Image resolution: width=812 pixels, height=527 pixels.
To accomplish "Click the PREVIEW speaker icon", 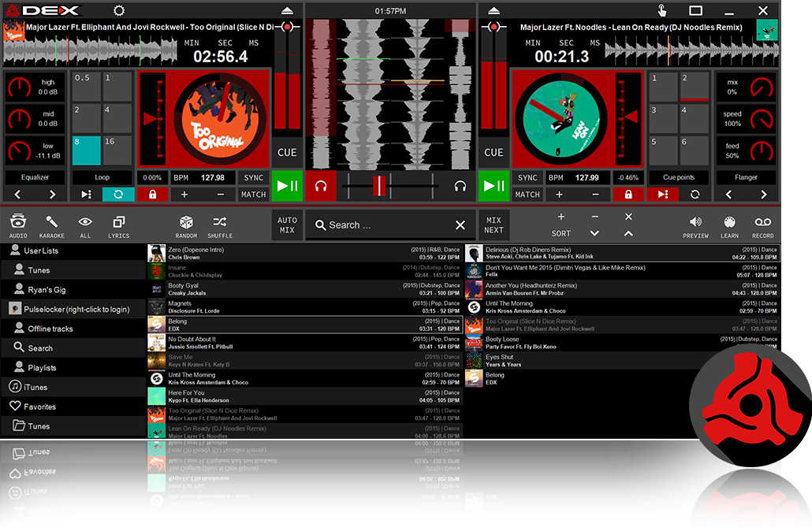I will click(695, 225).
